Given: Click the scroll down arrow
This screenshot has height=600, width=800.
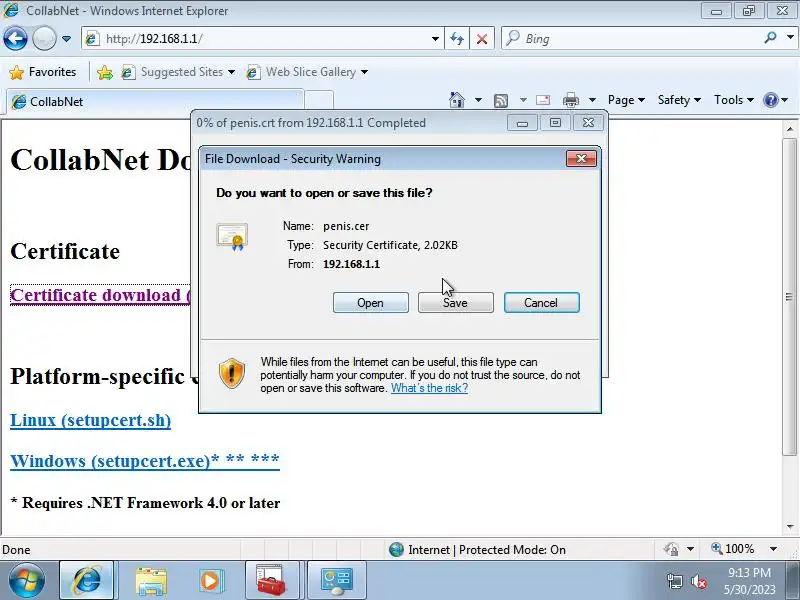Looking at the screenshot, I should click(x=790, y=527).
